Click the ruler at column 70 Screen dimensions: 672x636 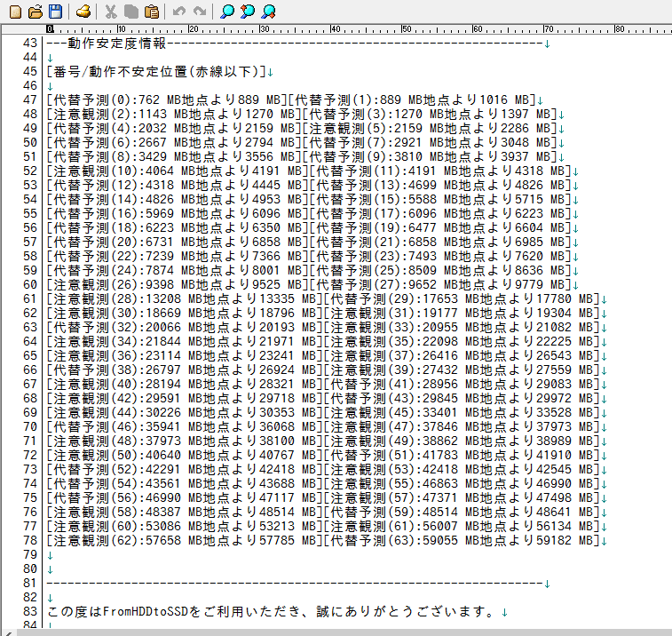pos(548,29)
